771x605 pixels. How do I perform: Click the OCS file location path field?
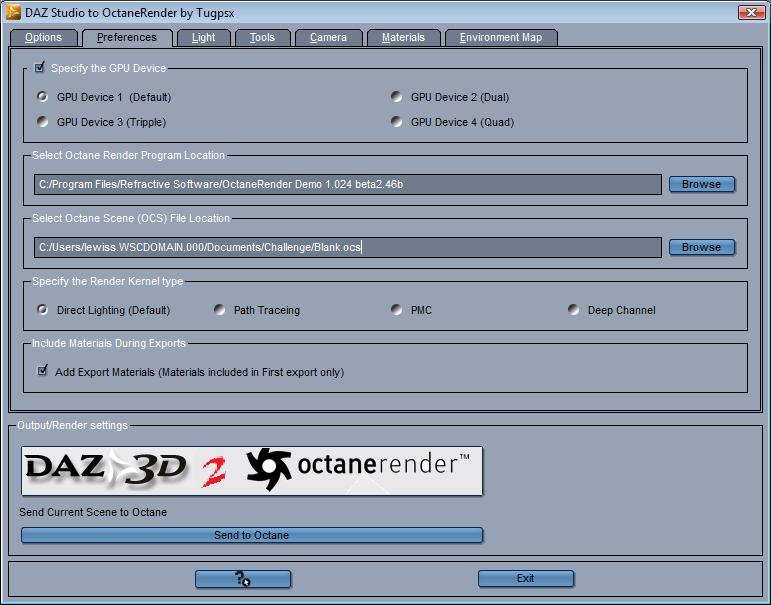point(348,247)
